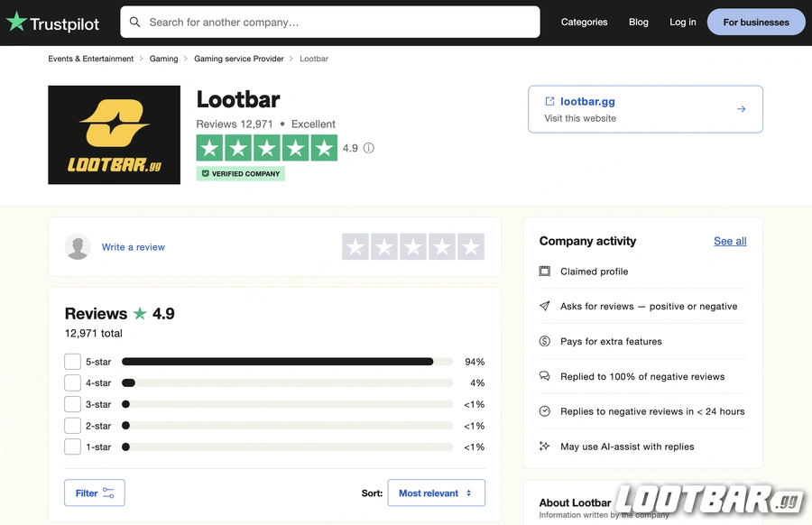Open the Blog page
The image size is (812, 525).
(x=639, y=22)
